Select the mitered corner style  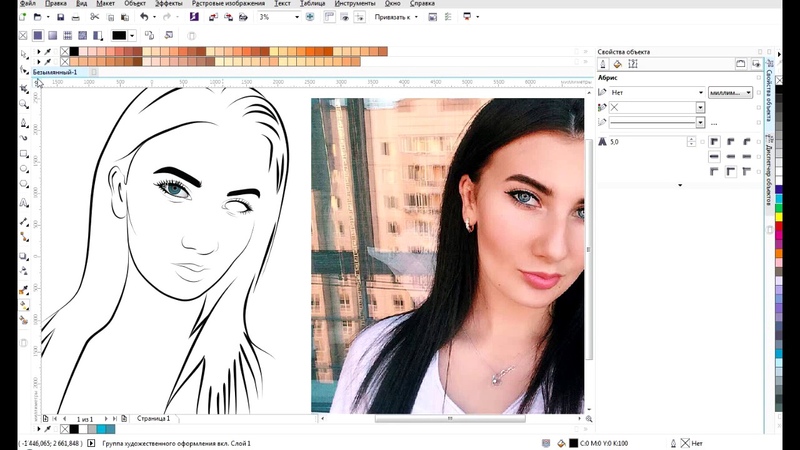(x=714, y=141)
